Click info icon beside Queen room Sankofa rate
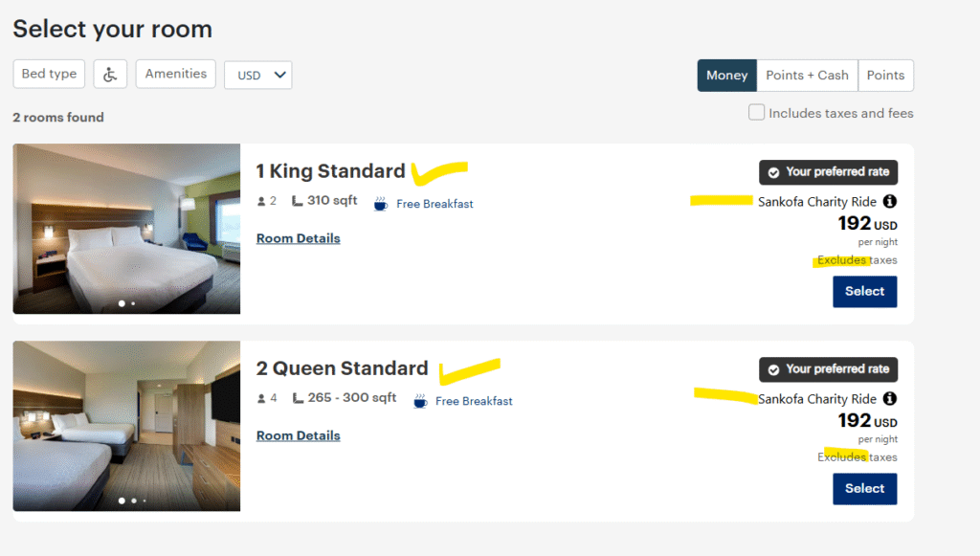Viewport: 980px width, 556px height. click(x=890, y=399)
